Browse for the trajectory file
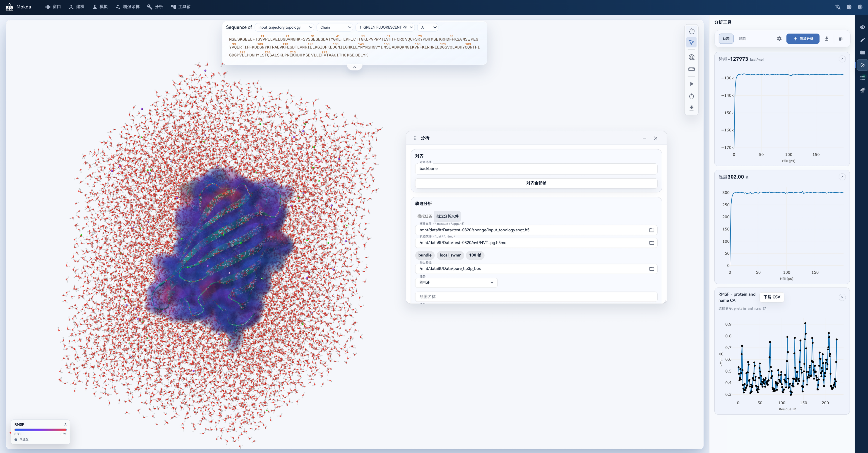This screenshot has height=453, width=868. pos(652,243)
